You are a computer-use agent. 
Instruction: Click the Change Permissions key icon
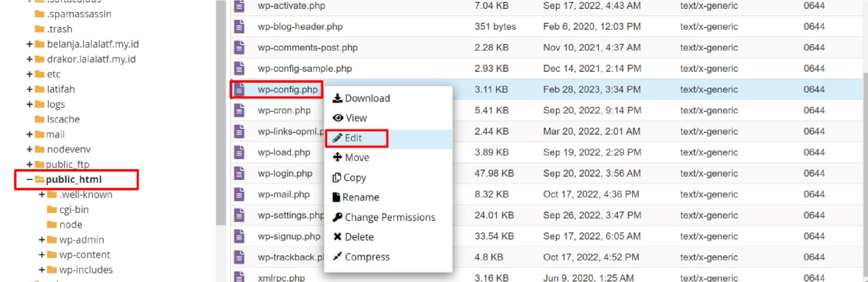click(x=338, y=217)
